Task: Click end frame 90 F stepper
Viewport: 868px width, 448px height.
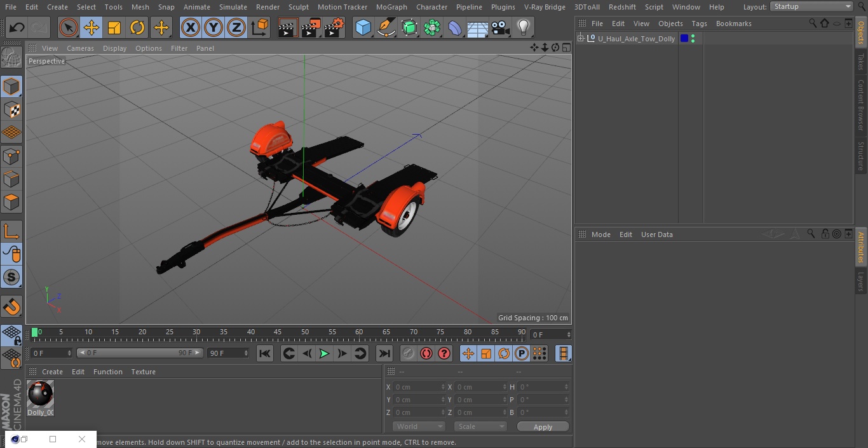Action: pos(245,353)
